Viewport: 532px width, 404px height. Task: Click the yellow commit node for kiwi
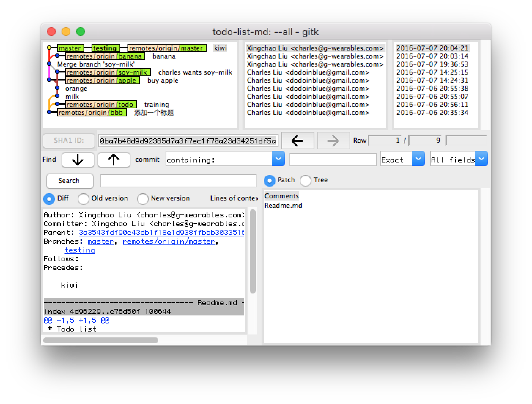49,48
